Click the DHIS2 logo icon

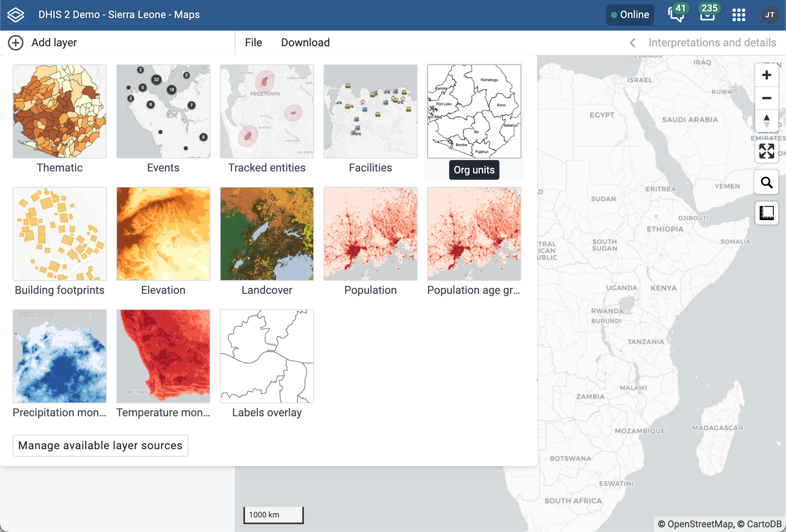point(16,15)
